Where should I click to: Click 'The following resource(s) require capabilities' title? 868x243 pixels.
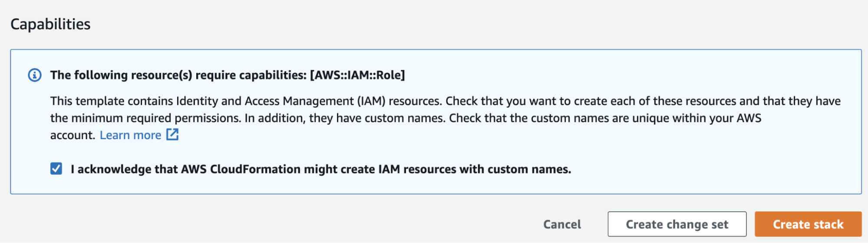(178, 75)
